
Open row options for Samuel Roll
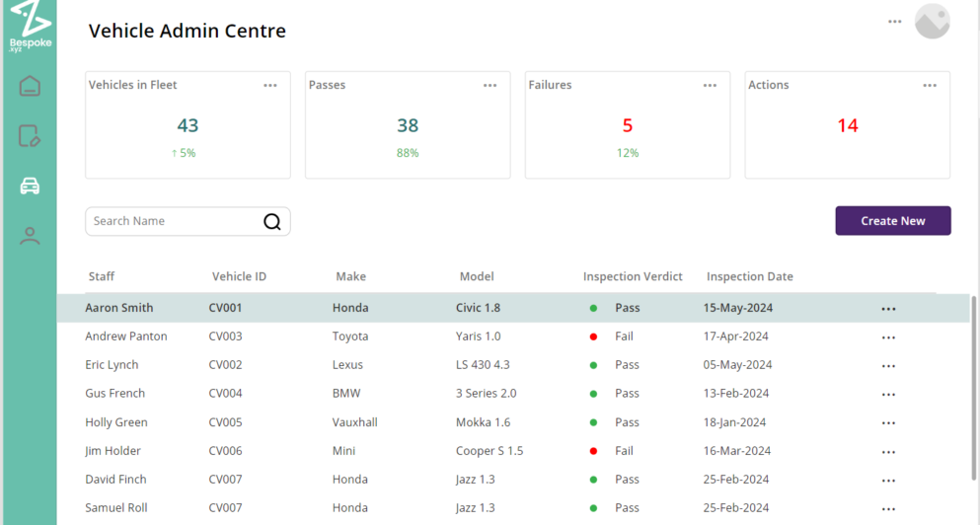pyautogui.click(x=889, y=509)
